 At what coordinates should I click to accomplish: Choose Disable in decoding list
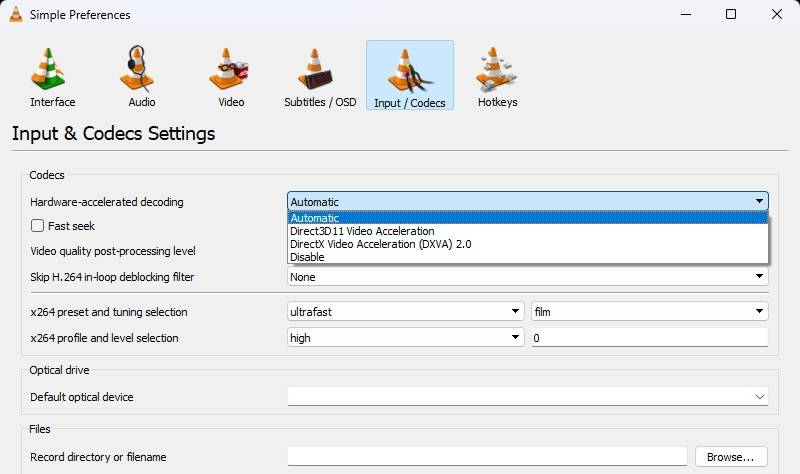point(528,257)
